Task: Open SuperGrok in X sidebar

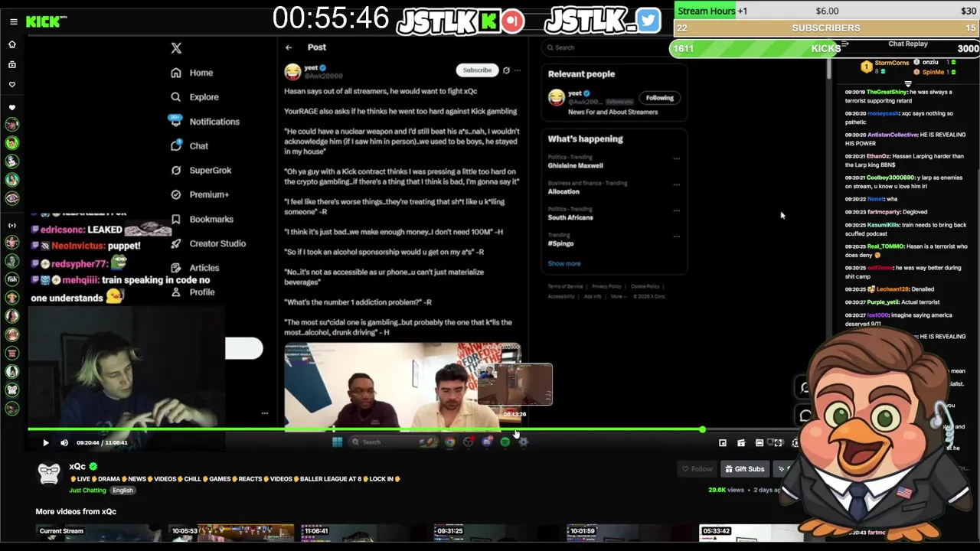Action: point(201,170)
